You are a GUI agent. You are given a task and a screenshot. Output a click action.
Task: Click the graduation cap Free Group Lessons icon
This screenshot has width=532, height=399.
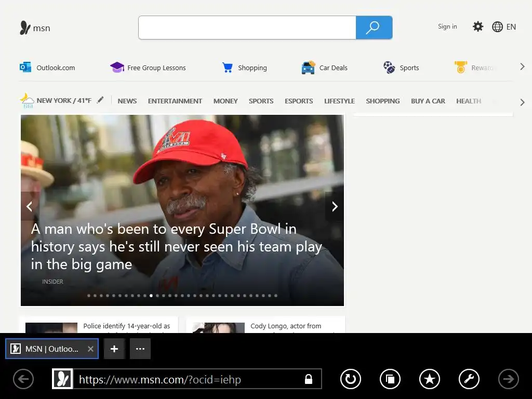coord(117,67)
